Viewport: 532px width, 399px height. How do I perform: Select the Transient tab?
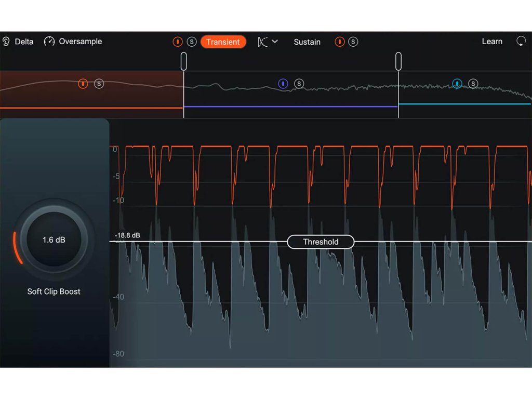tap(223, 42)
